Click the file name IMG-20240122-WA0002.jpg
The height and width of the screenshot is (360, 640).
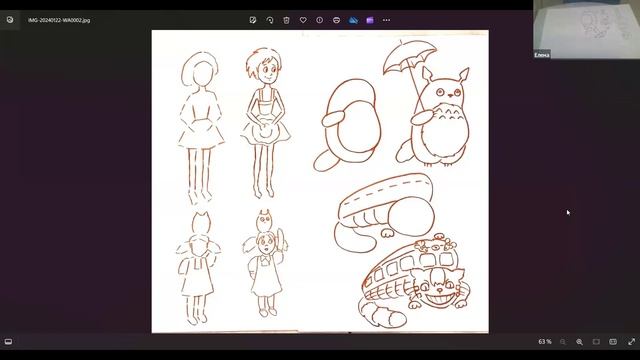tap(59, 20)
